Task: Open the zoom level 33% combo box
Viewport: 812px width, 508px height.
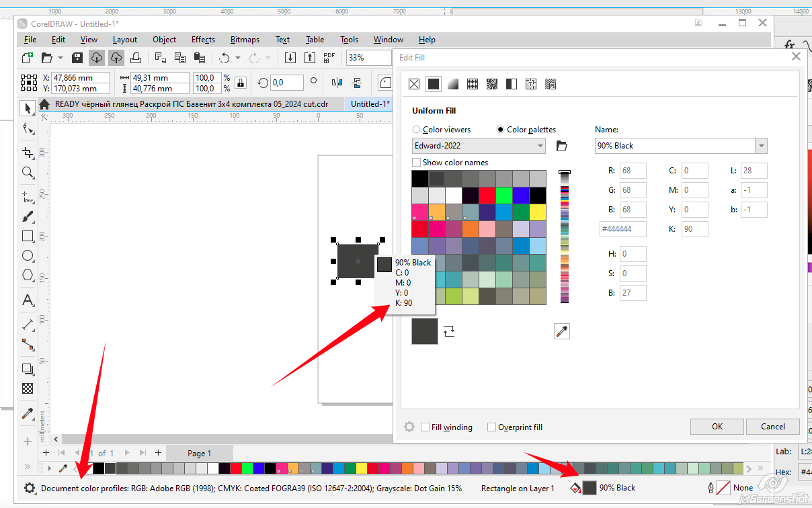Action: click(x=368, y=58)
